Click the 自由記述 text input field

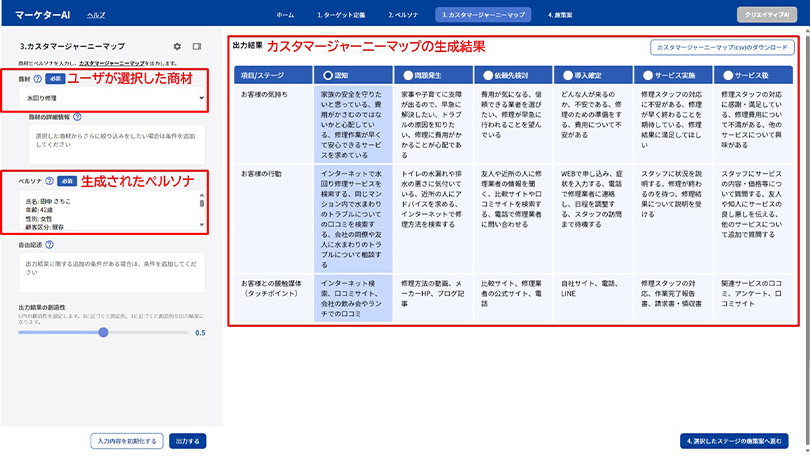coord(110,272)
